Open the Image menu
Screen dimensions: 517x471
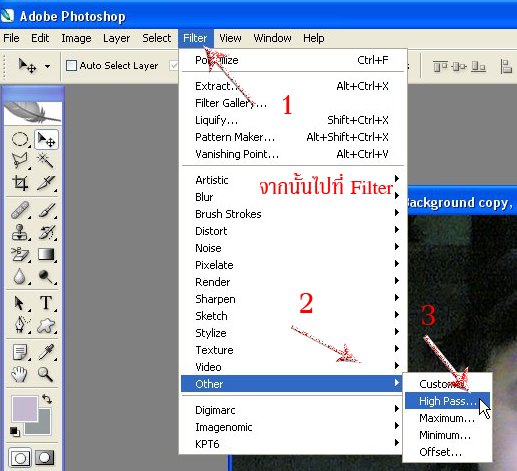[x=76, y=38]
